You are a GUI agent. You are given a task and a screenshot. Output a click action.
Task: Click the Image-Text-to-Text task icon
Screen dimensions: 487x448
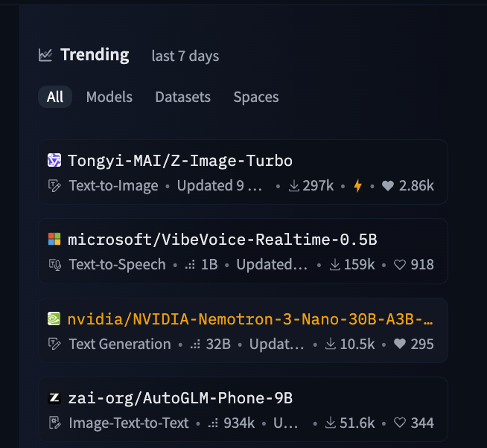[54, 423]
